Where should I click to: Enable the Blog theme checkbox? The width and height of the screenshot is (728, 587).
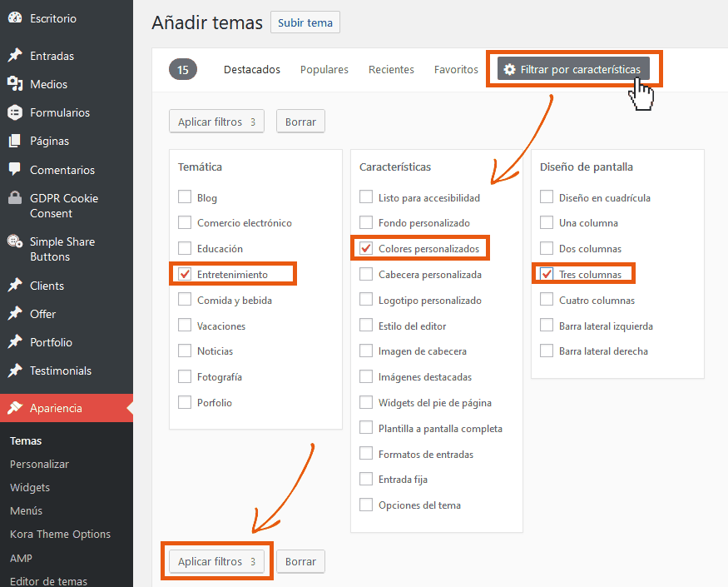pyautogui.click(x=185, y=197)
